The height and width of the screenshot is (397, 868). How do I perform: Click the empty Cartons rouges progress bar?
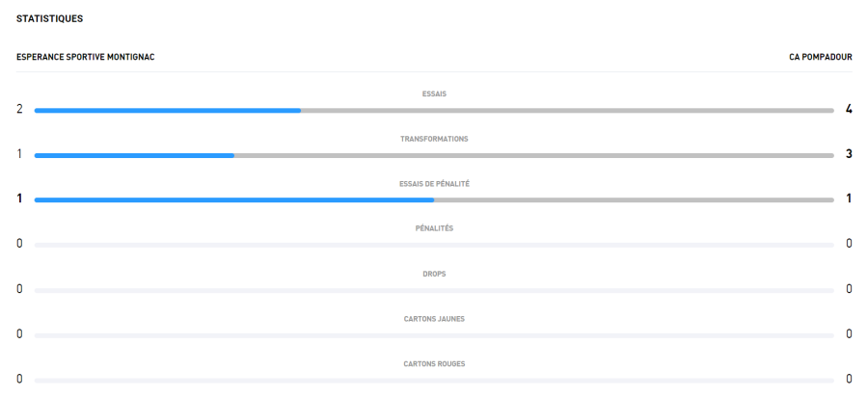click(434, 380)
